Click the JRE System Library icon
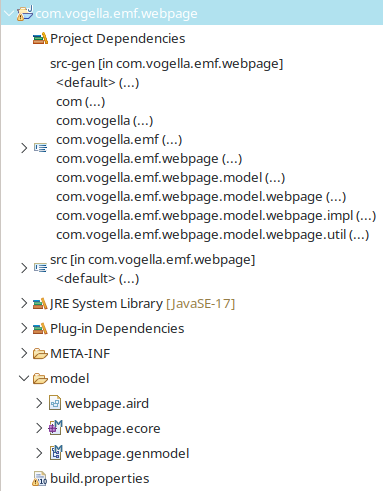This screenshot has height=491, width=383. 40,304
